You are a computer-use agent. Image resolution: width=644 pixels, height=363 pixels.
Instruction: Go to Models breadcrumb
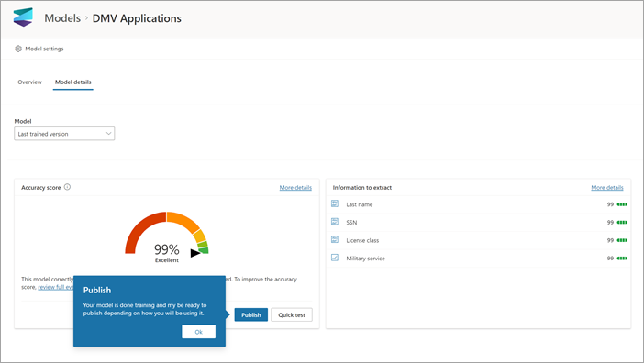point(62,18)
